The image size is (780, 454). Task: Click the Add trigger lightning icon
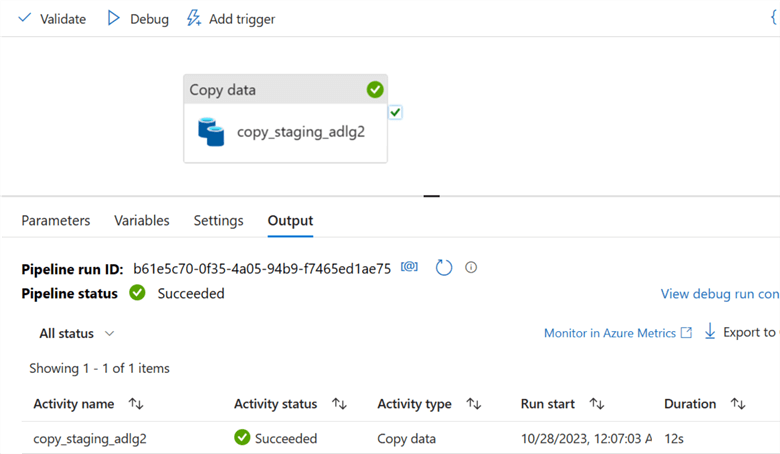[194, 19]
